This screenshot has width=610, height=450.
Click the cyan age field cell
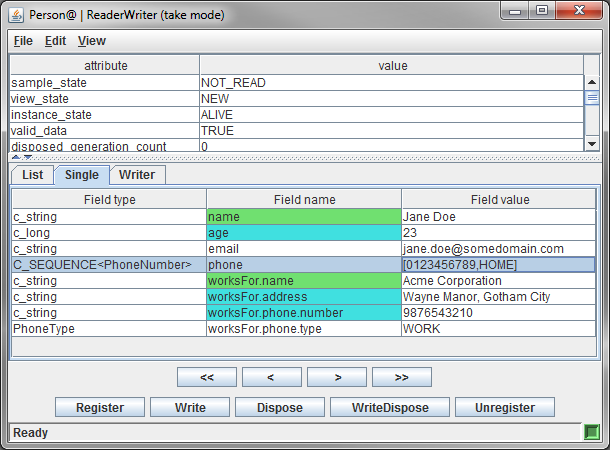click(304, 233)
